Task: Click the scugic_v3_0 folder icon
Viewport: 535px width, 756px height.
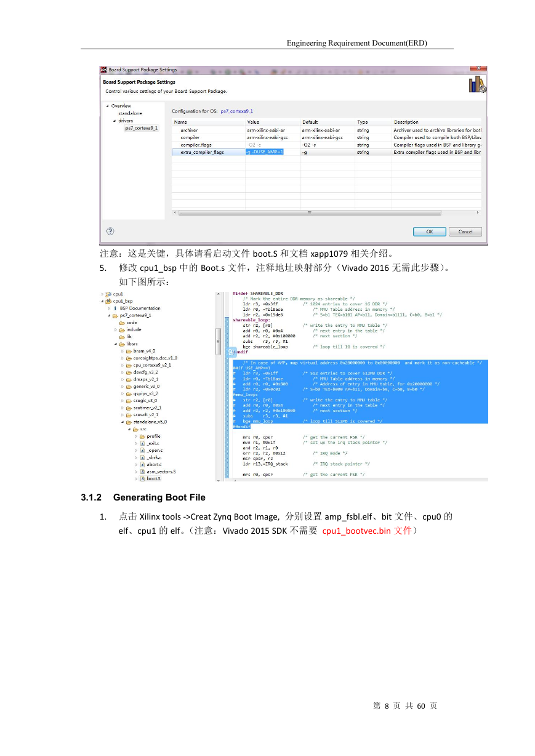Action: (129, 400)
